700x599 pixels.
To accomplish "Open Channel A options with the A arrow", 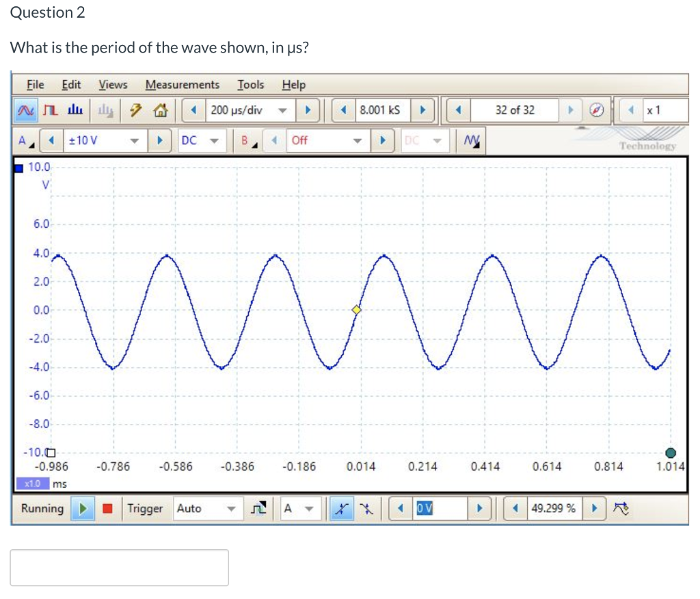I will [28, 141].
